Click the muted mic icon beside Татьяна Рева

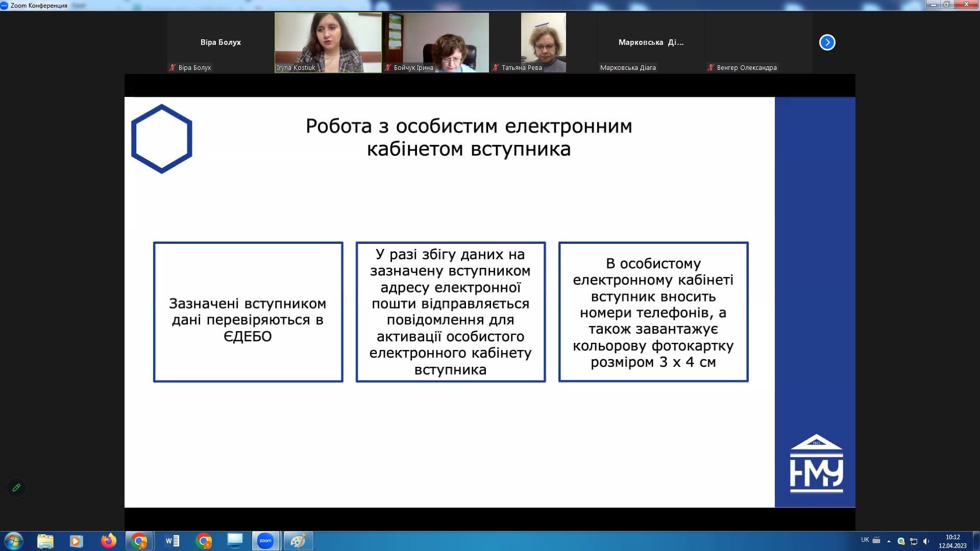pyautogui.click(x=496, y=67)
